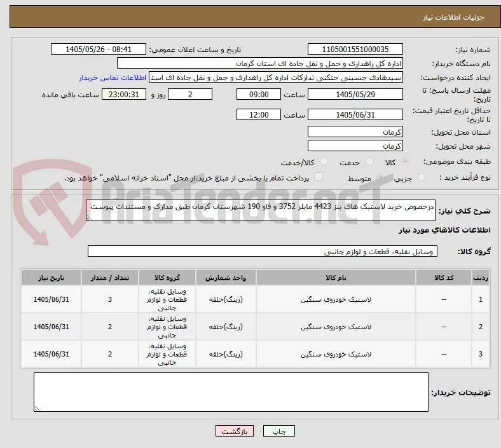This screenshot has width=501, height=448.
Task: Click the جزئیات اطلاعات نیاز page header
Action: 454,17
